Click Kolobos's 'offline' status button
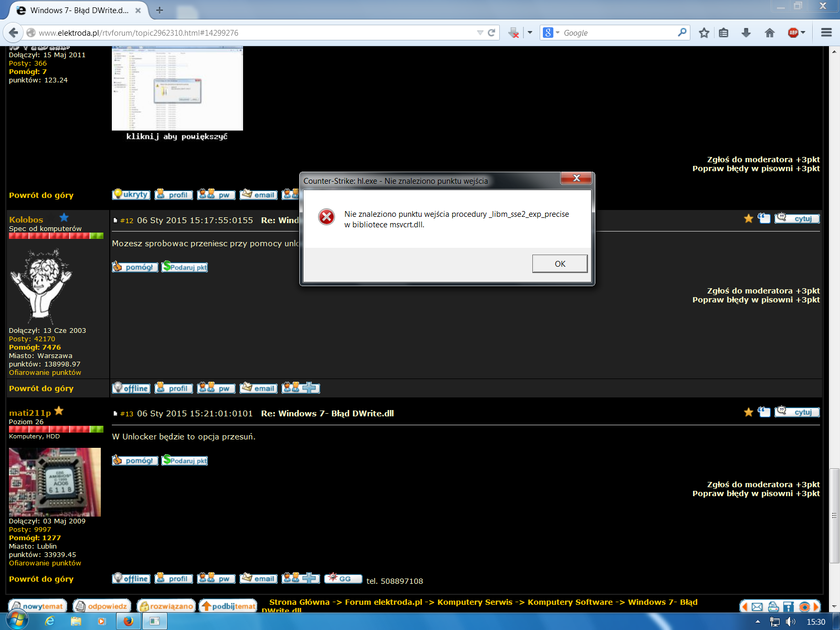Viewport: 840px width, 630px height. pos(131,388)
